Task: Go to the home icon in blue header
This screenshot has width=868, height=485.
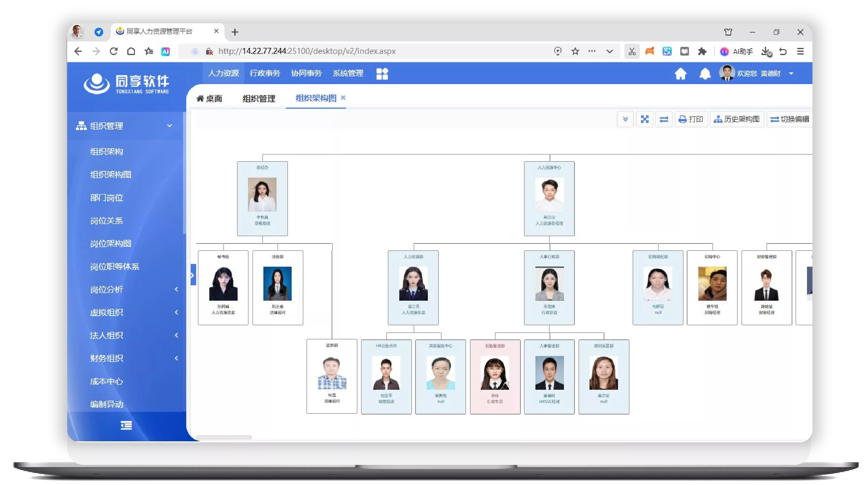Action: tap(680, 73)
